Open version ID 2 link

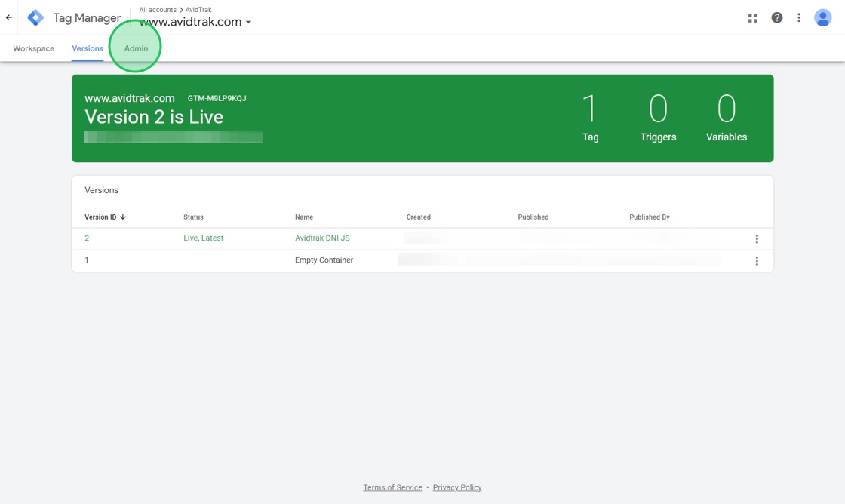pos(87,238)
